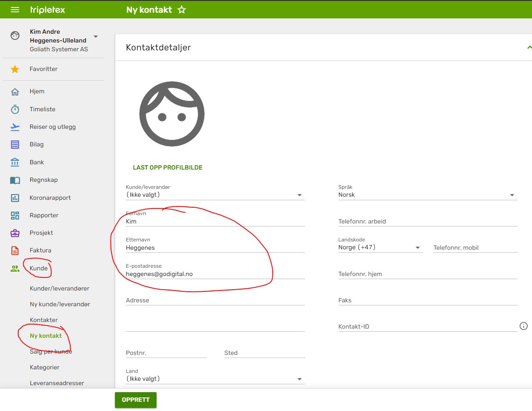Mark Ny kontakt as favorite star
This screenshot has height=411, width=532.
tap(182, 10)
